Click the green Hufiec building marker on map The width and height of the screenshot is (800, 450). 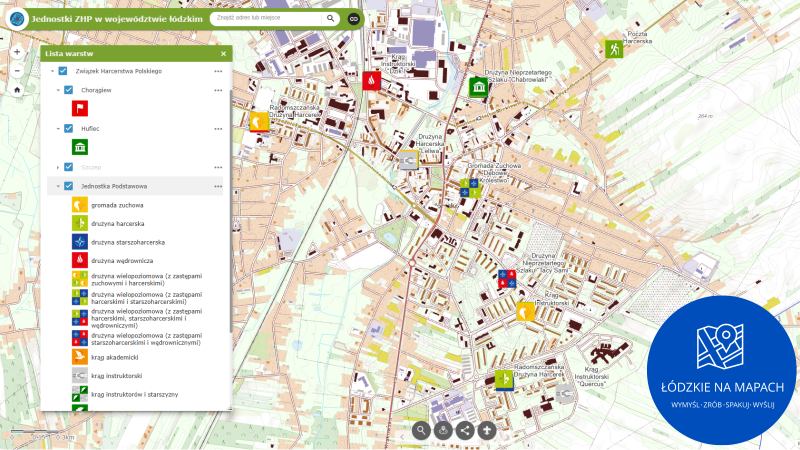tap(478, 88)
